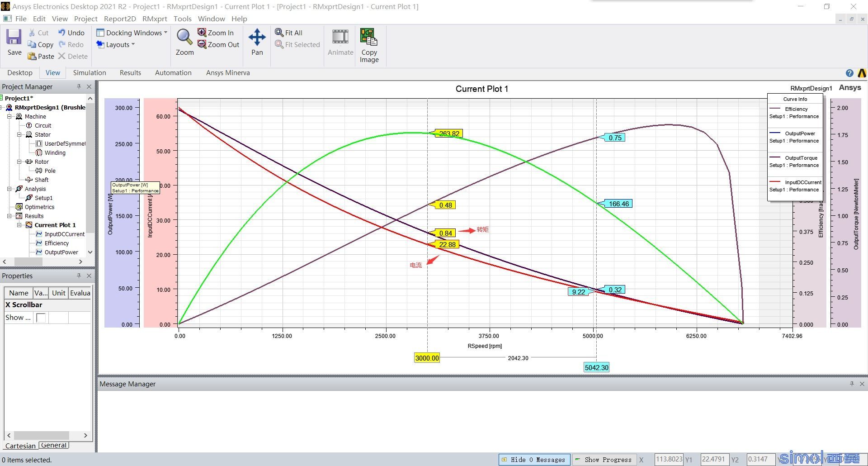
Task: Pin the Properties panel
Action: tap(79, 276)
